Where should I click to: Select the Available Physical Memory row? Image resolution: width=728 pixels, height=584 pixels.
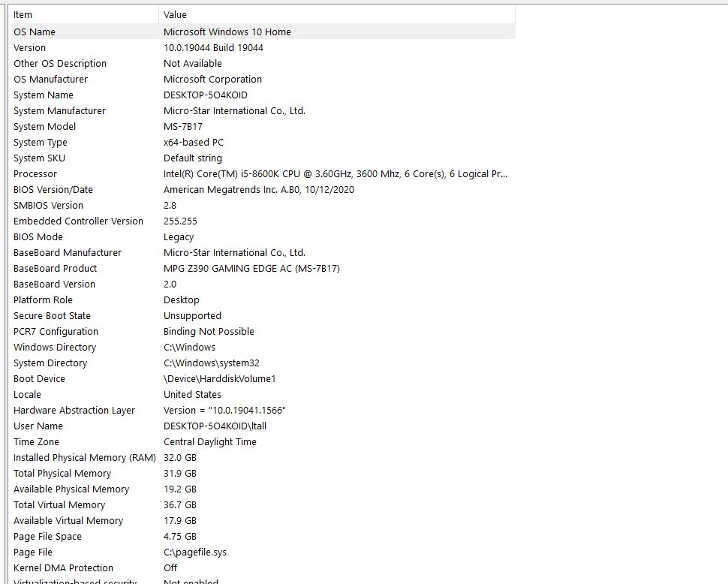[263, 489]
